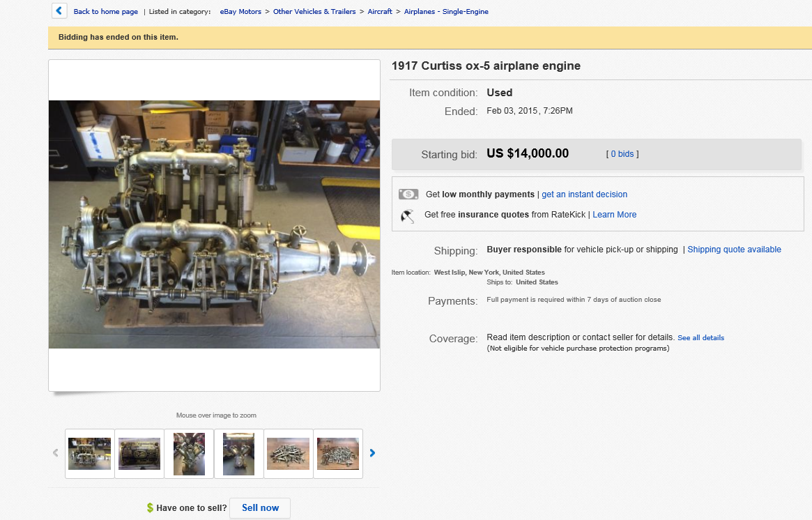Open the Aircraft breadcrumb link
Viewport: 812px width, 520px height.
coord(381,12)
